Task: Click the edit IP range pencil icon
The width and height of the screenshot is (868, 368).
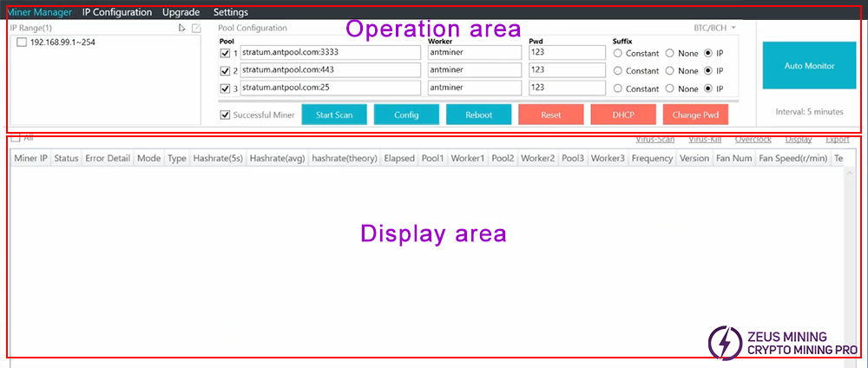Action: [x=196, y=29]
